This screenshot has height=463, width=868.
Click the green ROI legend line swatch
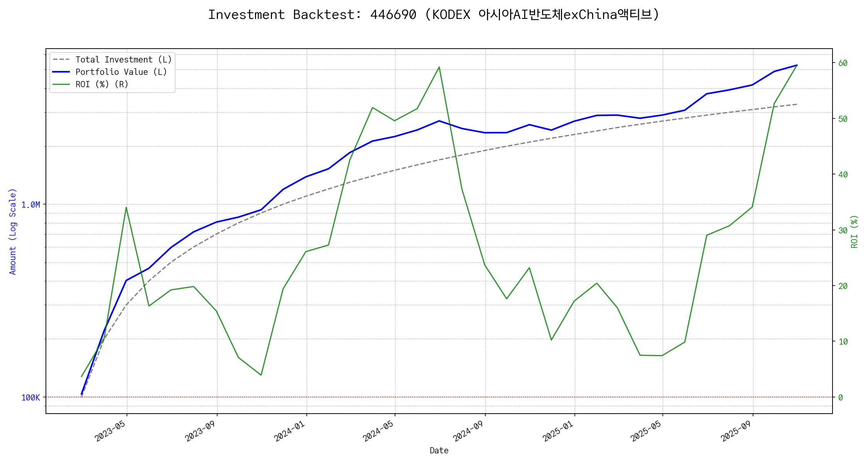click(61, 84)
